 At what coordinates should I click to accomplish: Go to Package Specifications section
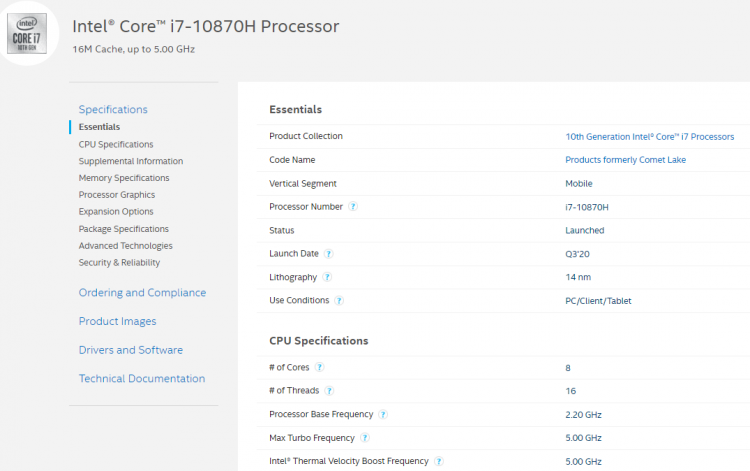click(123, 229)
